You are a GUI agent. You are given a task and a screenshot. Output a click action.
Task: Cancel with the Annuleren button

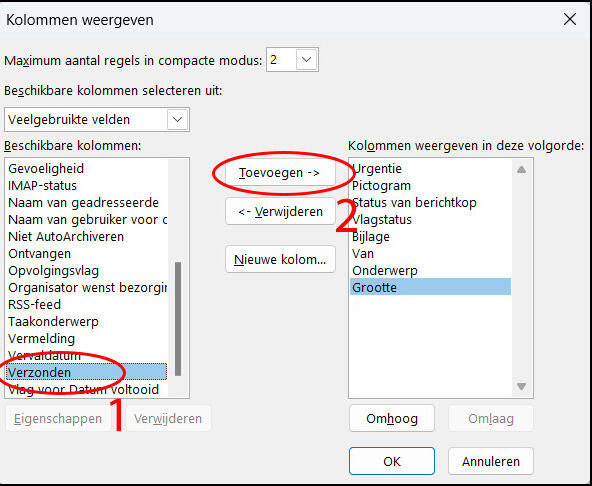coord(490,461)
